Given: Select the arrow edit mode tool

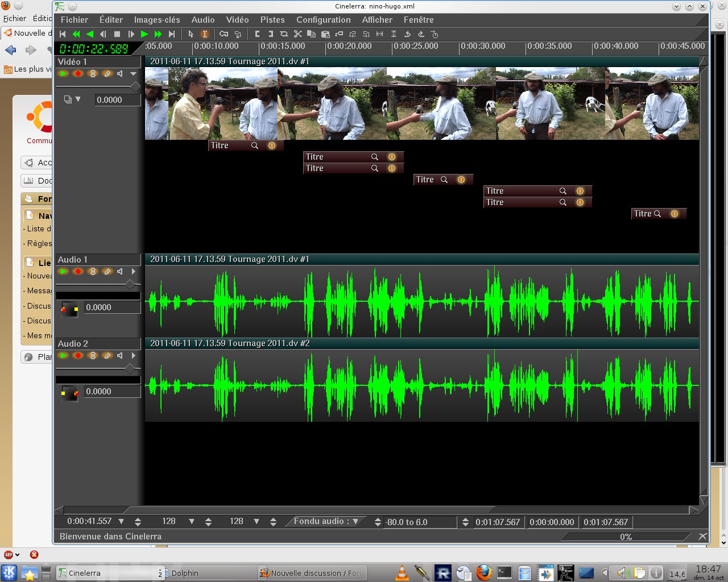Looking at the screenshot, I should click(191, 34).
